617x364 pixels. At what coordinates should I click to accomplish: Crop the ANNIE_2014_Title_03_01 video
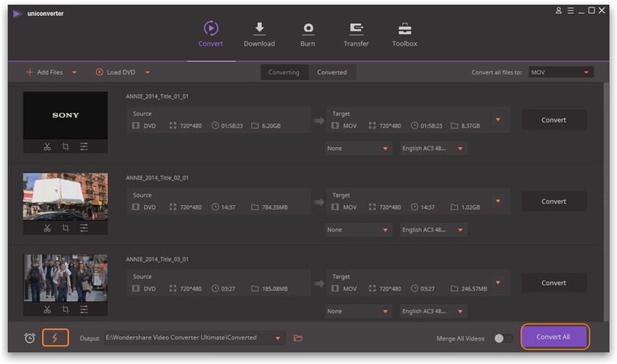(x=66, y=310)
